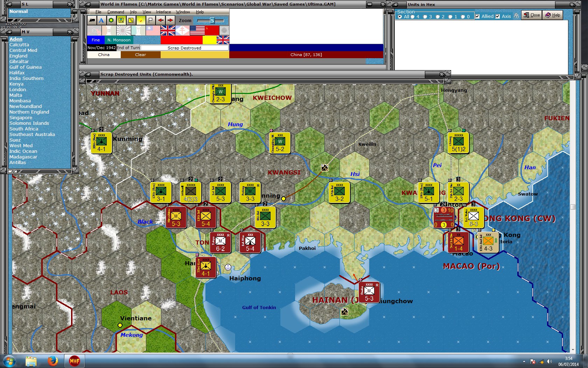Select Aden in the M V list

pyautogui.click(x=16, y=39)
